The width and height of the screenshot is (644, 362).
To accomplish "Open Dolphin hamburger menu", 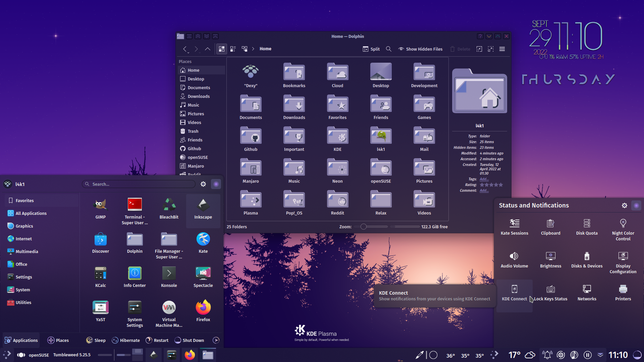I will (x=502, y=49).
